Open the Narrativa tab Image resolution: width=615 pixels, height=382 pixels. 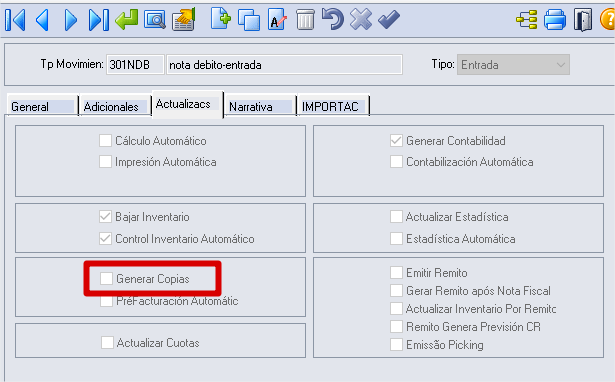(x=260, y=106)
